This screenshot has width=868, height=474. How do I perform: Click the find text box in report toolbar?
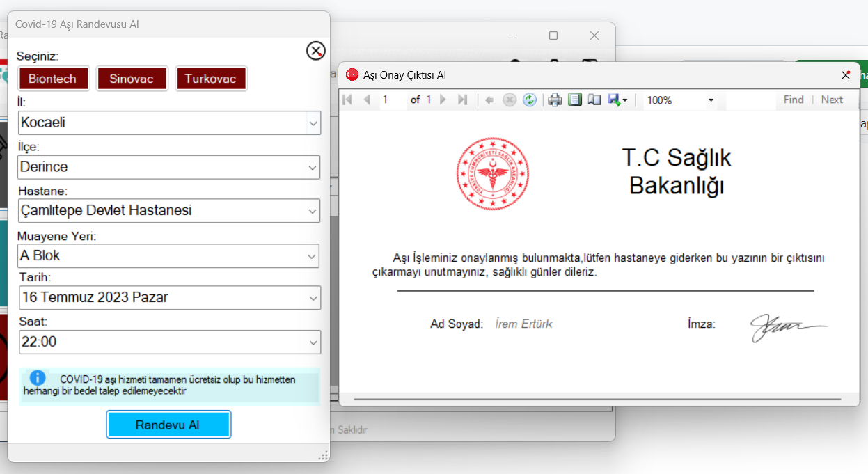(x=750, y=100)
